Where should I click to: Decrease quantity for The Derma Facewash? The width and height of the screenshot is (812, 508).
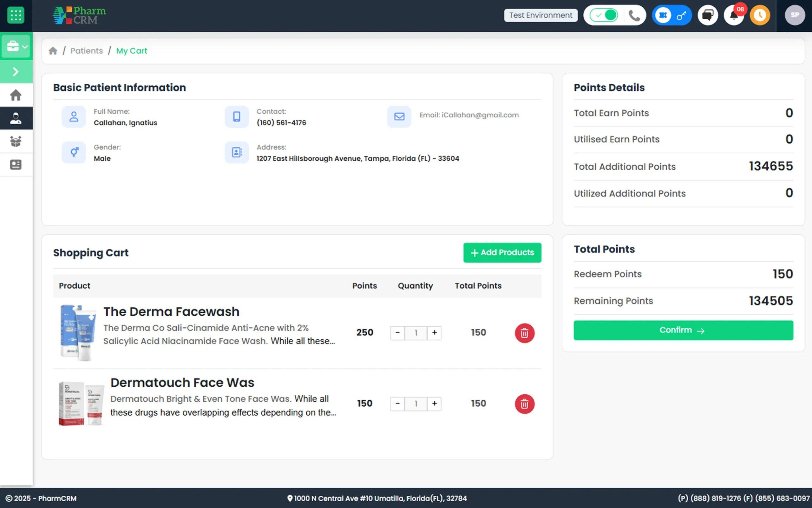tap(397, 333)
